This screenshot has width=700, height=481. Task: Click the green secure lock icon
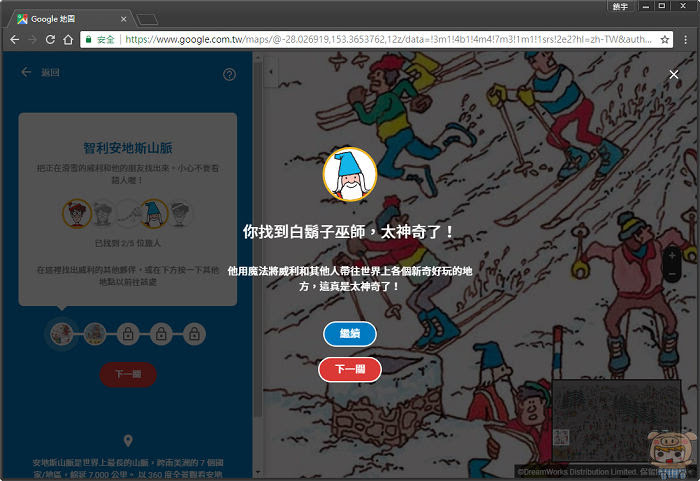click(x=88, y=40)
